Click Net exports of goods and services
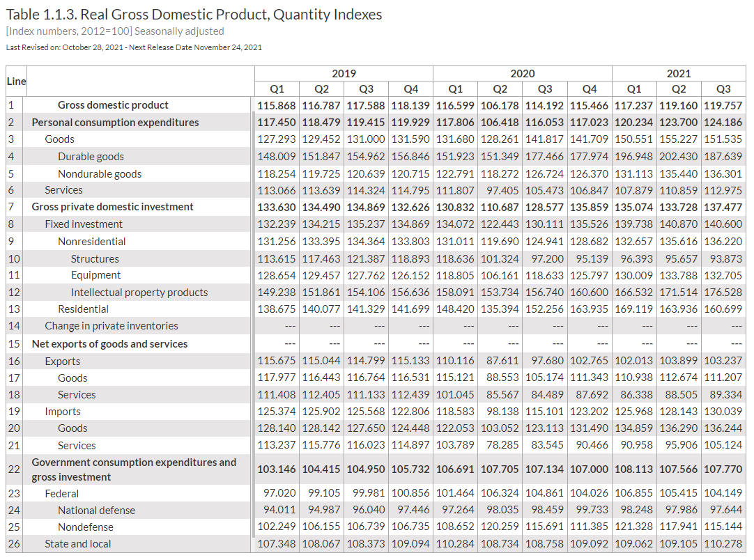This screenshot has width=754, height=560. tap(109, 344)
